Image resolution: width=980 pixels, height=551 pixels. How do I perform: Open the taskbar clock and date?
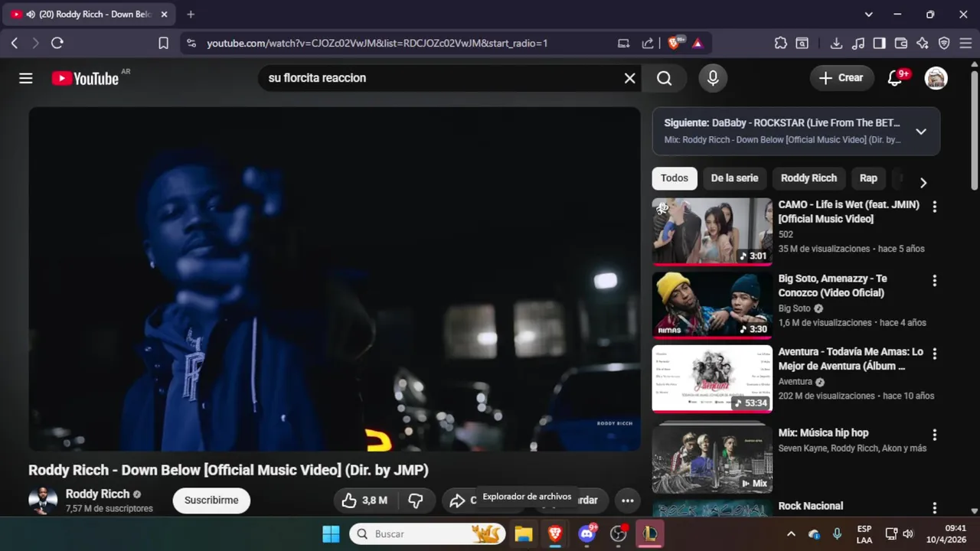pos(946,534)
